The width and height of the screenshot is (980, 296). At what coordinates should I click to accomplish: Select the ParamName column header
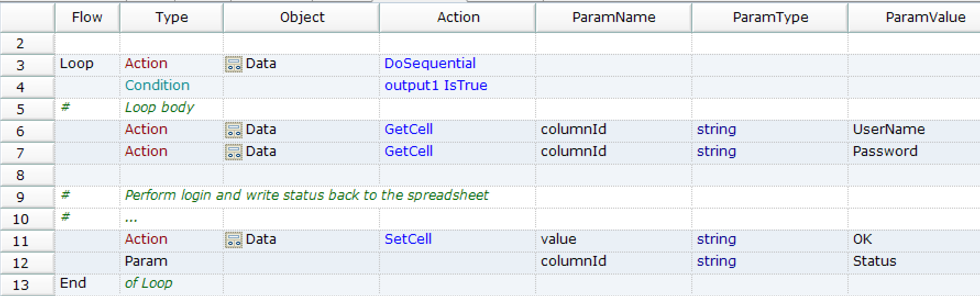pos(614,18)
